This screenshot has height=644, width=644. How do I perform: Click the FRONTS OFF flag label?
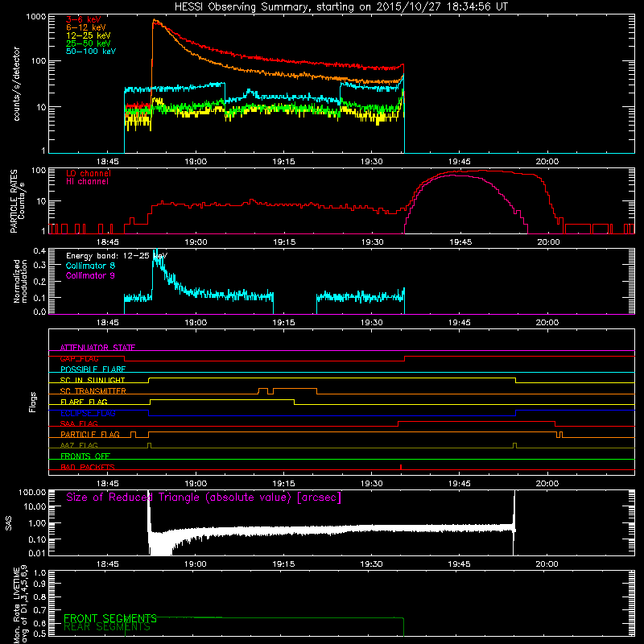(x=85, y=456)
